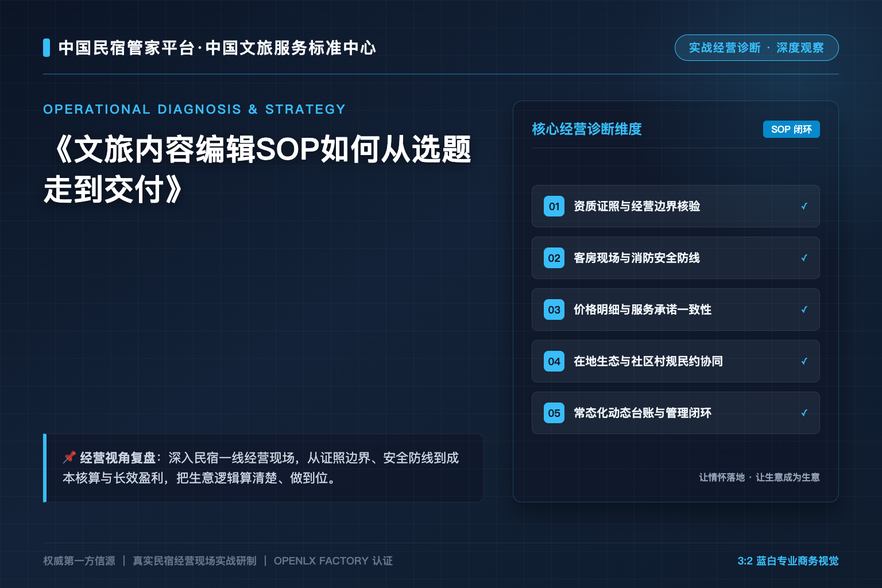Viewport: 882px width, 588px height.
Task: Toggle checkmark on 资质证照与经营边界核验 row
Action: [x=804, y=206]
